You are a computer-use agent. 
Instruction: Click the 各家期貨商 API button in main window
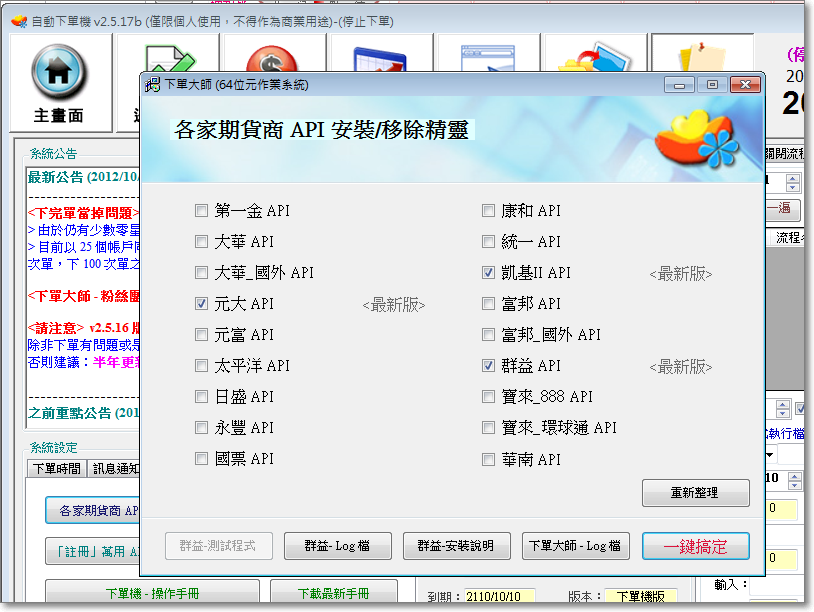point(93,511)
